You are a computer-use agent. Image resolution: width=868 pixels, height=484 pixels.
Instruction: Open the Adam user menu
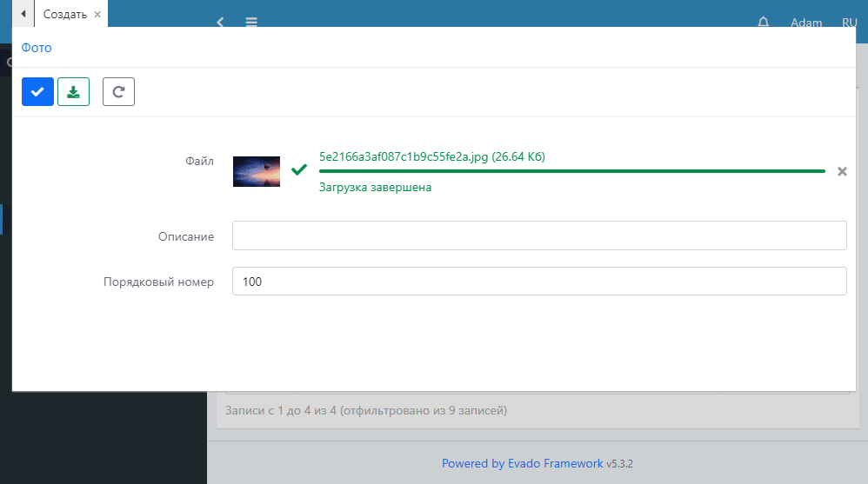point(806,23)
